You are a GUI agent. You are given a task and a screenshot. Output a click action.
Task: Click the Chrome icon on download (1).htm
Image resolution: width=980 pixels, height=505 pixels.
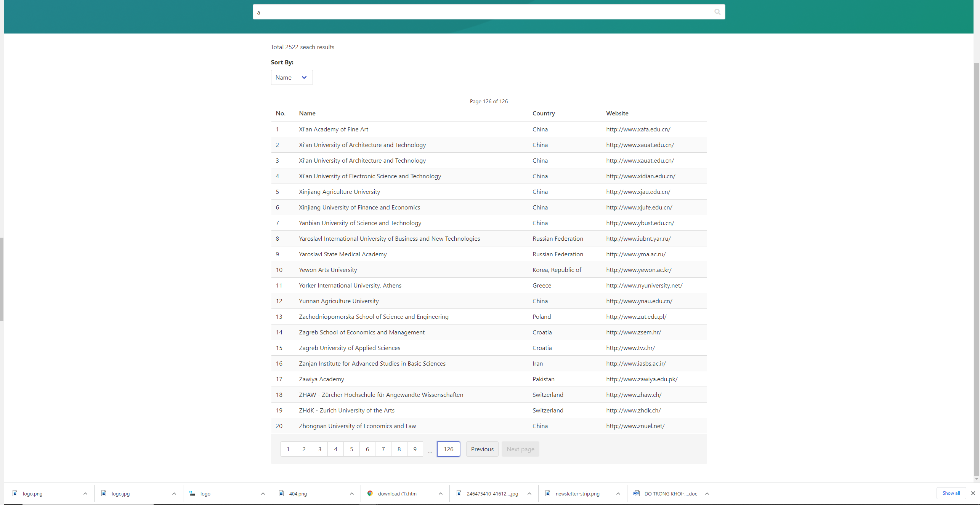(370, 493)
